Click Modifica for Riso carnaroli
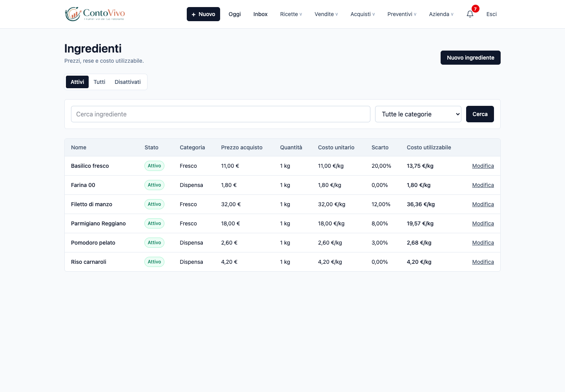This screenshot has height=392, width=565. (x=483, y=262)
